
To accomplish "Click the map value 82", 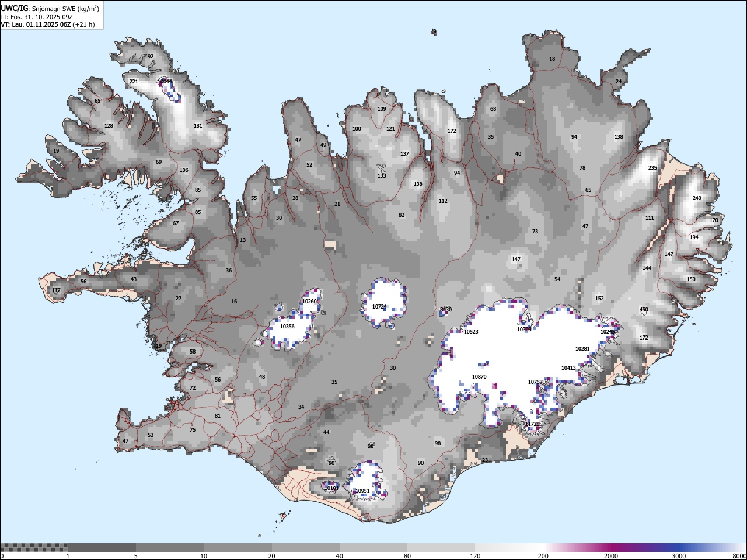I will pos(402,215).
